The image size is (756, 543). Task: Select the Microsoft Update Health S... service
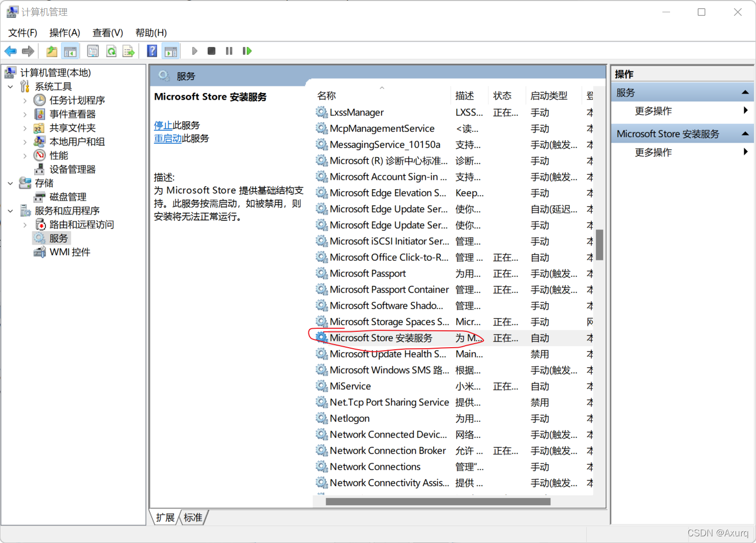[453, 354]
